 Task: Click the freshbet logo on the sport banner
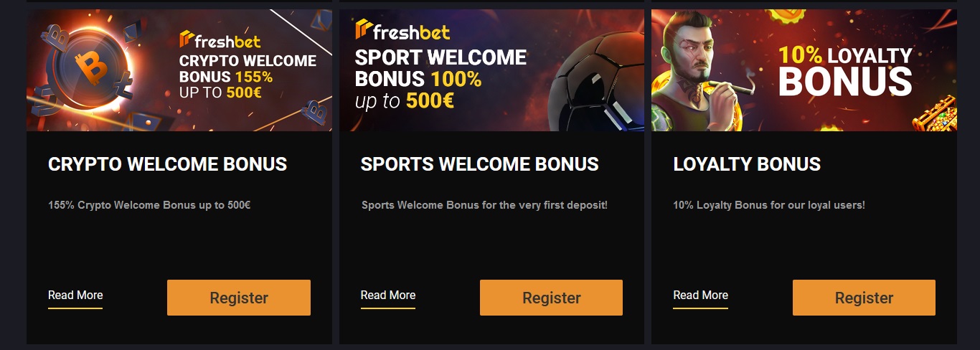coord(402,29)
